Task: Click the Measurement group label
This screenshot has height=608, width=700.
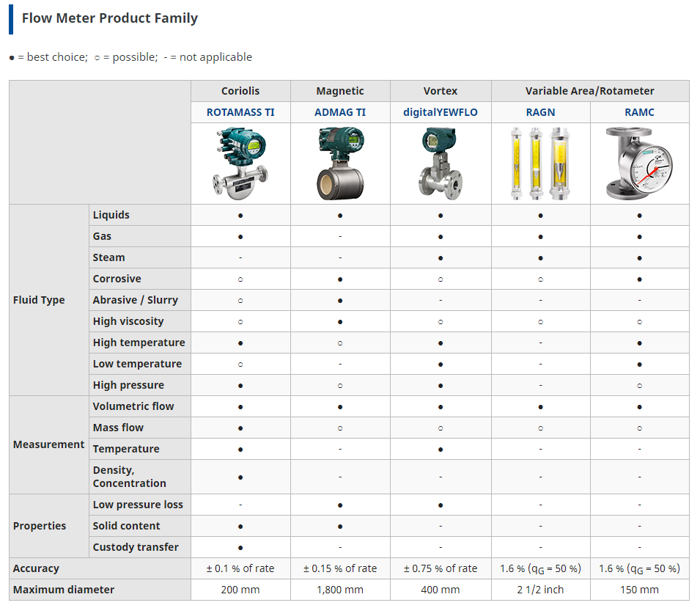Action: (48, 444)
